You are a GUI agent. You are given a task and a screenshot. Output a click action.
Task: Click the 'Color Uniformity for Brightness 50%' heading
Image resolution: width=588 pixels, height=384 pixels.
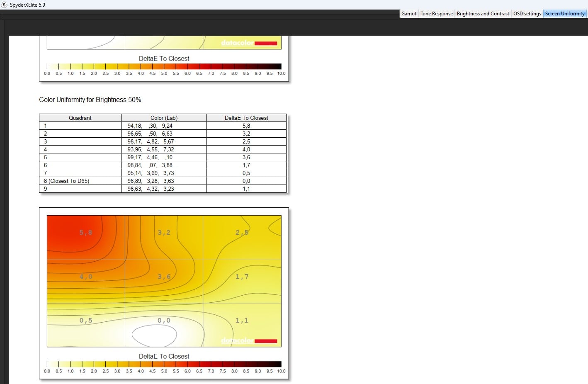coord(90,100)
